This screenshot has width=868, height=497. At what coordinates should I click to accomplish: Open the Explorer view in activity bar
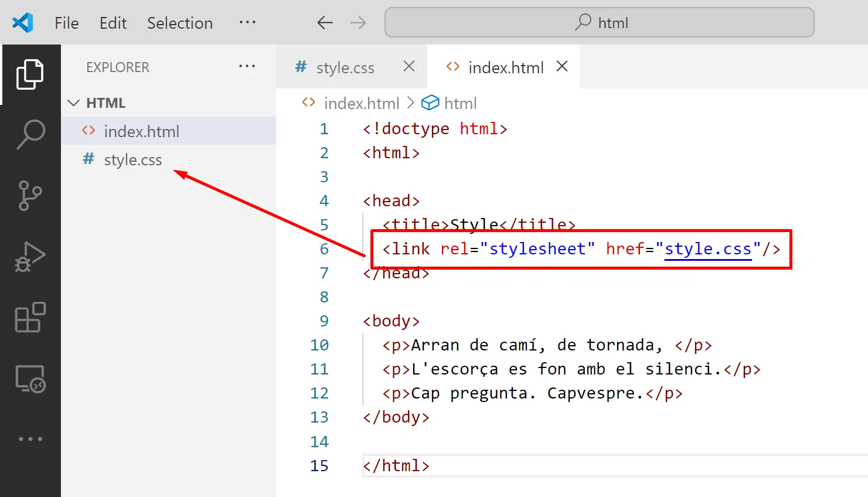(30, 74)
